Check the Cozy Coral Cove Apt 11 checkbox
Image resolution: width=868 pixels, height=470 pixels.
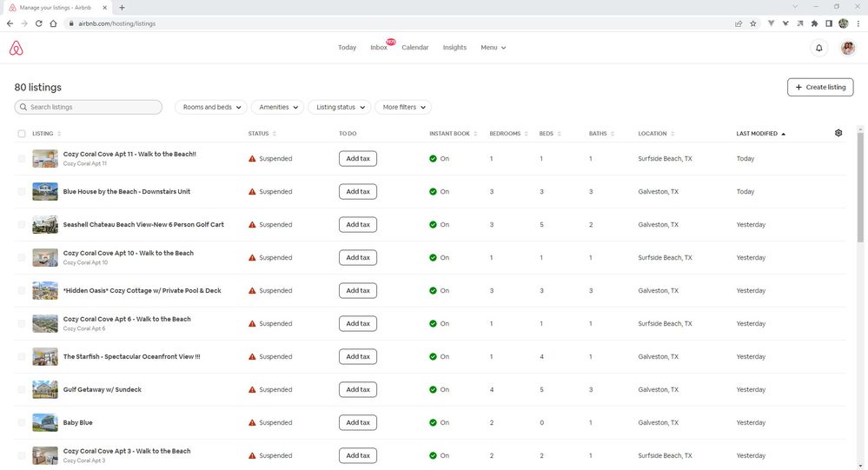pos(22,159)
